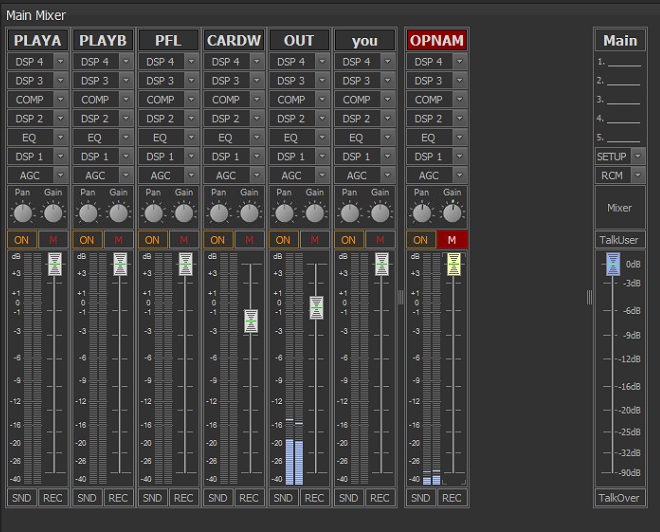
Task: Click the CARDW Gain knob
Action: tap(249, 213)
